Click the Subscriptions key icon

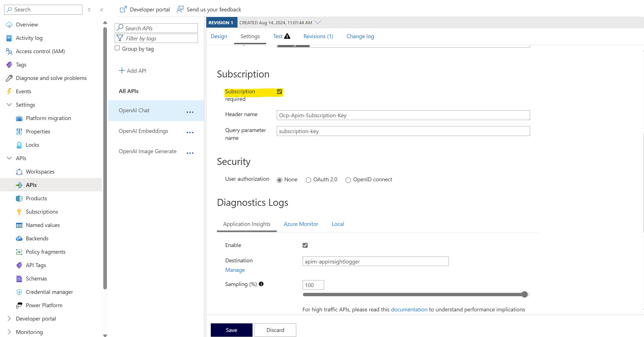19,212
